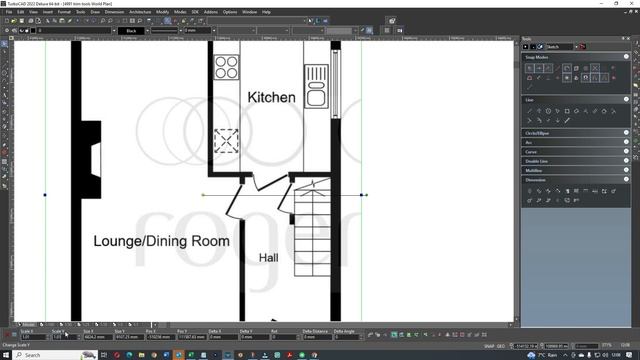The width and height of the screenshot is (640, 360).
Task: Open the Help menu
Action: pyautogui.click(x=267, y=12)
